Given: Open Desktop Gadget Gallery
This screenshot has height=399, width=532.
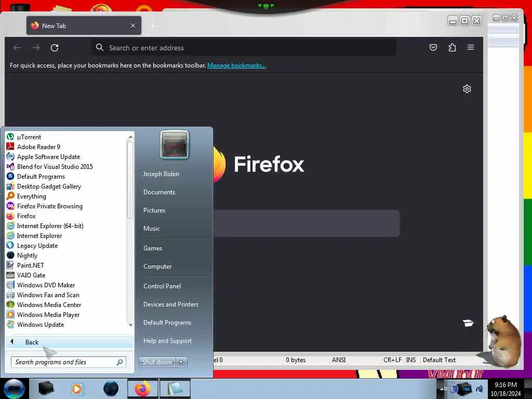Looking at the screenshot, I should 49,187.
